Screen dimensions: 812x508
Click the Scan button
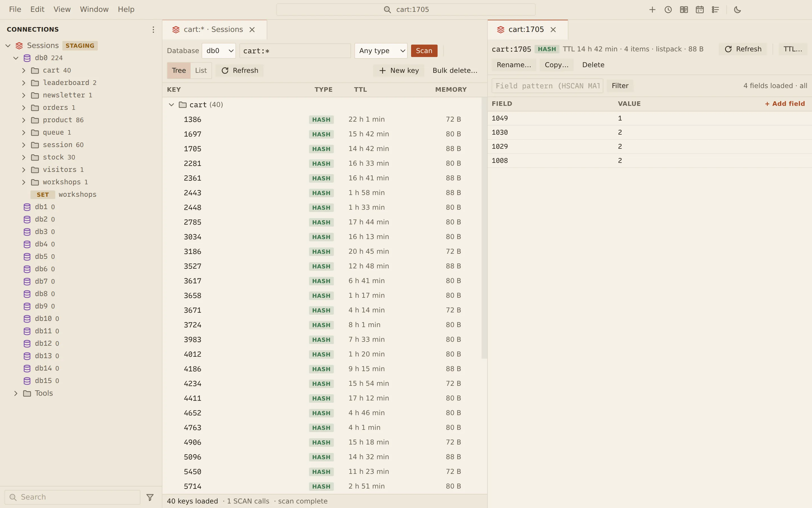coord(424,51)
